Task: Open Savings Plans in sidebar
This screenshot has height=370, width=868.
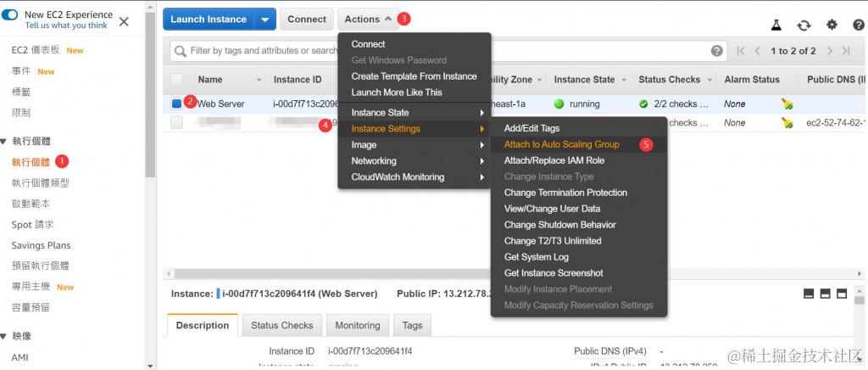Action: point(41,245)
